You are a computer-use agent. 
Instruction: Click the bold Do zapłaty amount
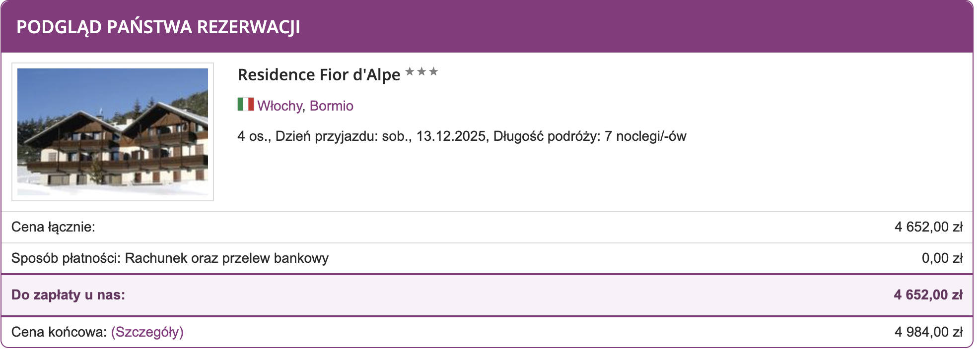928,295
